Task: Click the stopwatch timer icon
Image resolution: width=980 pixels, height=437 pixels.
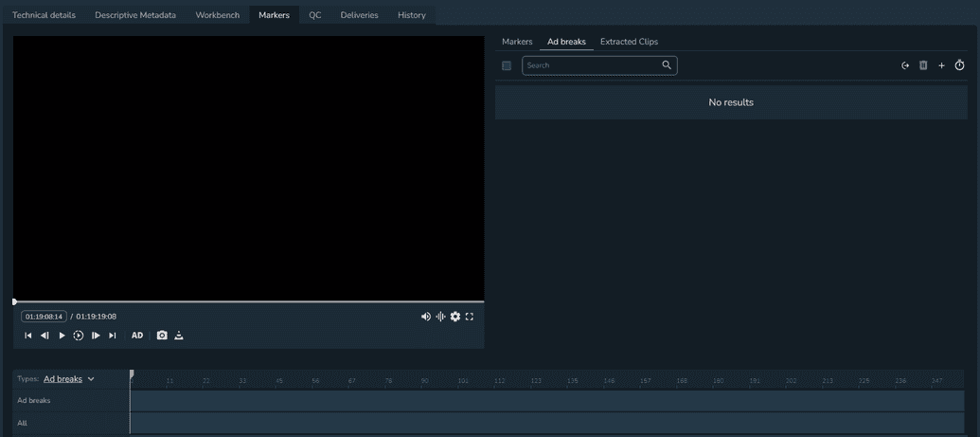Action: tap(960, 65)
